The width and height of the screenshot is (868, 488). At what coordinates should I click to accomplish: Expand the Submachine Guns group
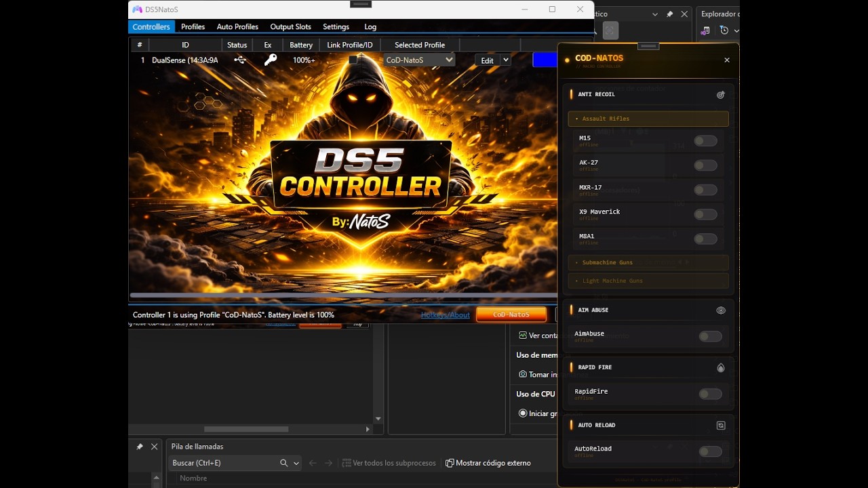point(648,262)
